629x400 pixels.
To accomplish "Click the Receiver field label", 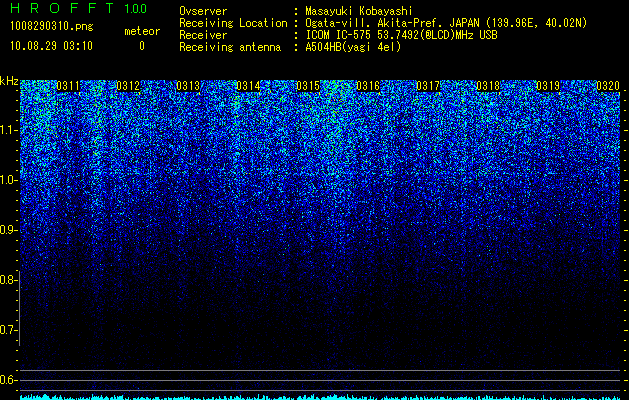I will point(203,35).
